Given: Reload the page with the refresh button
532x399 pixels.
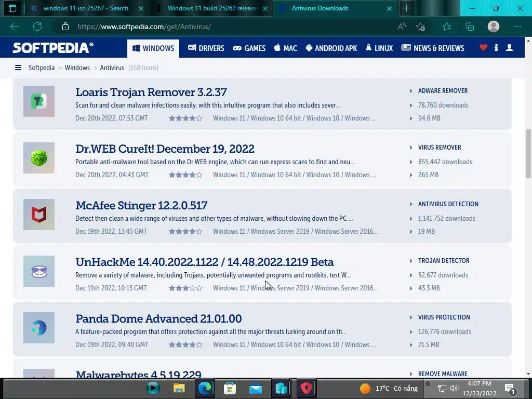Looking at the screenshot, I should click(x=37, y=26).
